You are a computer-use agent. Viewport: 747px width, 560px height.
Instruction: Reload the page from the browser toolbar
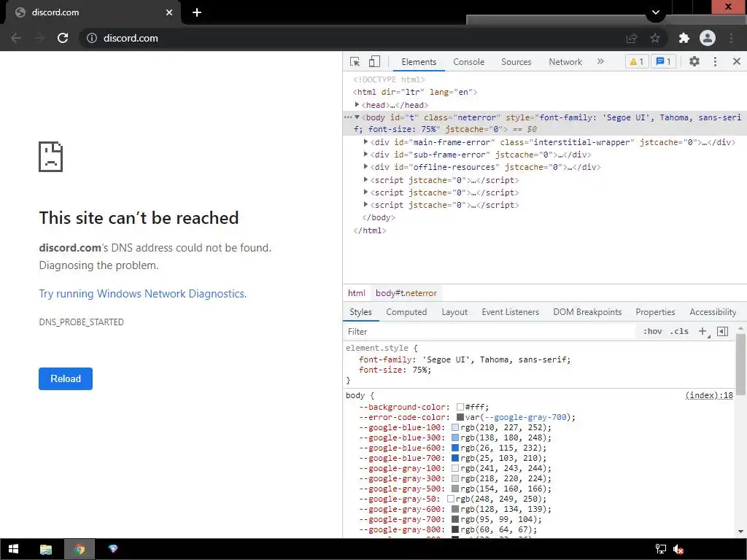[x=63, y=38]
